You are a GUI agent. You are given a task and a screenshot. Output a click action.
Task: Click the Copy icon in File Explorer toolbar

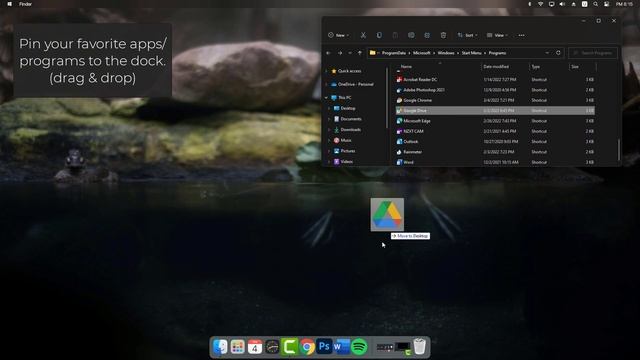(x=379, y=36)
